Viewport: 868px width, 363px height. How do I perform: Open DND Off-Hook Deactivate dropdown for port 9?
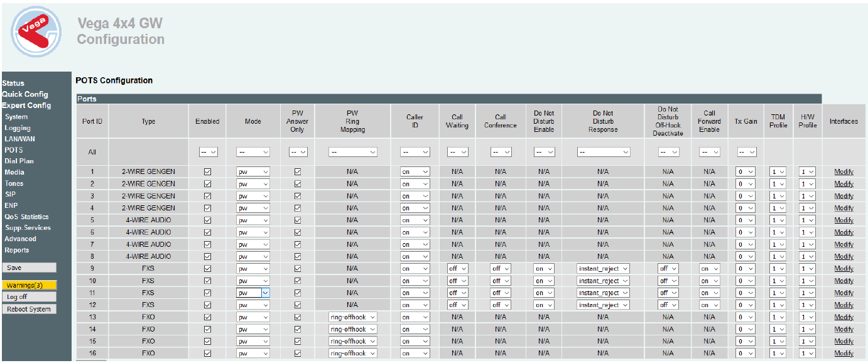(668, 268)
